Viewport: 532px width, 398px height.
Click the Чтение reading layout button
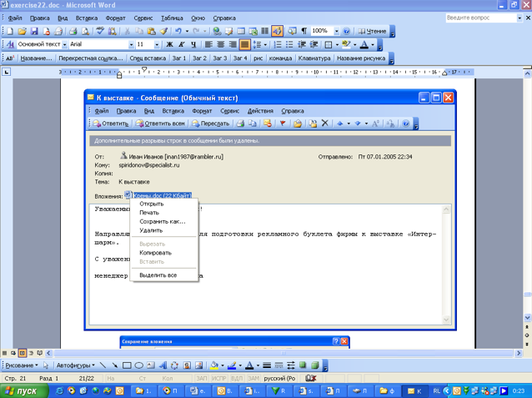click(x=373, y=31)
